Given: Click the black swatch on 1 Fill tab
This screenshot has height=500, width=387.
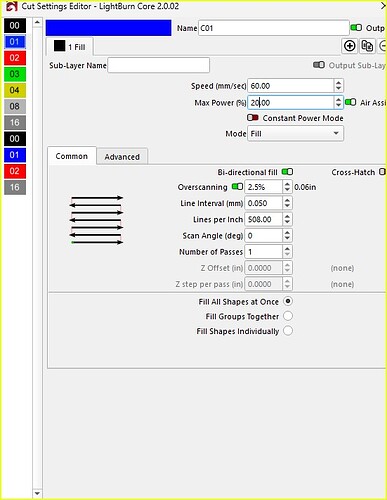Looking at the screenshot, I should [59, 46].
